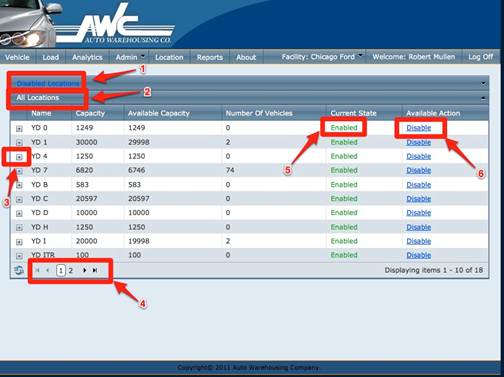This screenshot has width=504, height=377.
Task: Expand the YD 4 row
Action: point(19,157)
